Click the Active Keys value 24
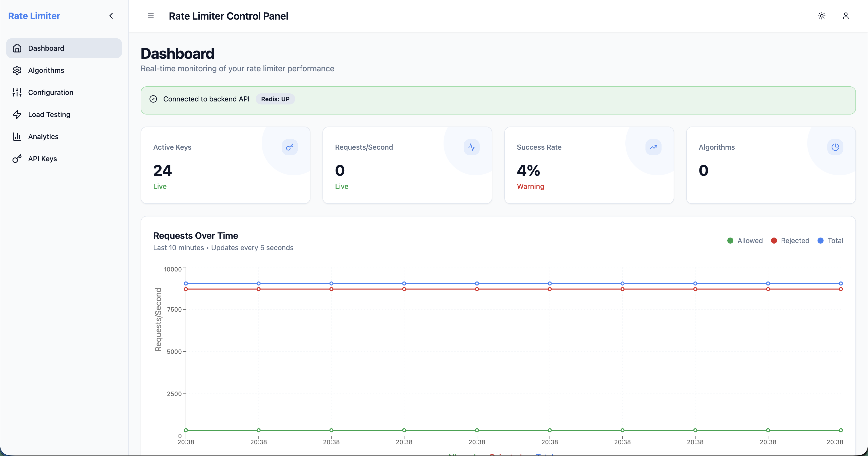 [x=162, y=170]
